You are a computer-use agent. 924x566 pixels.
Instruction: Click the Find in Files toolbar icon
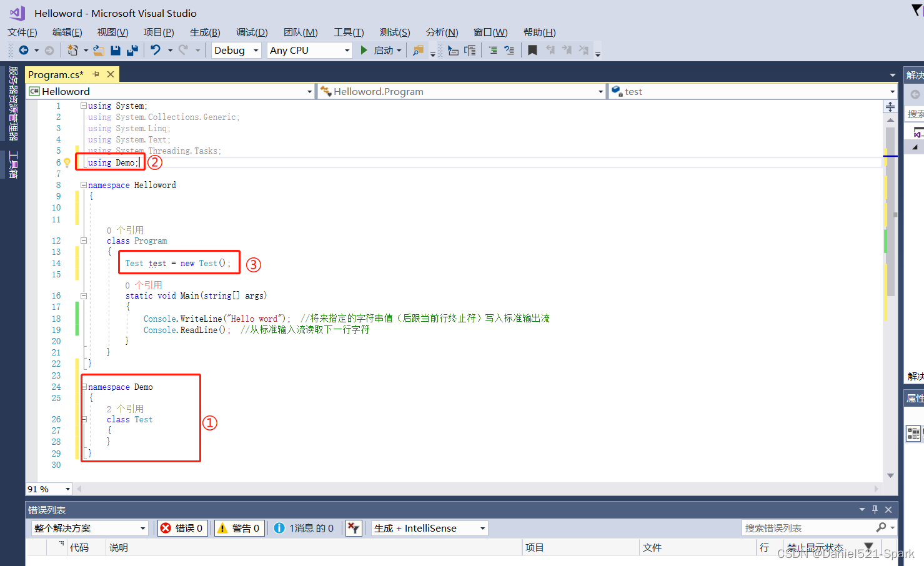coord(418,50)
